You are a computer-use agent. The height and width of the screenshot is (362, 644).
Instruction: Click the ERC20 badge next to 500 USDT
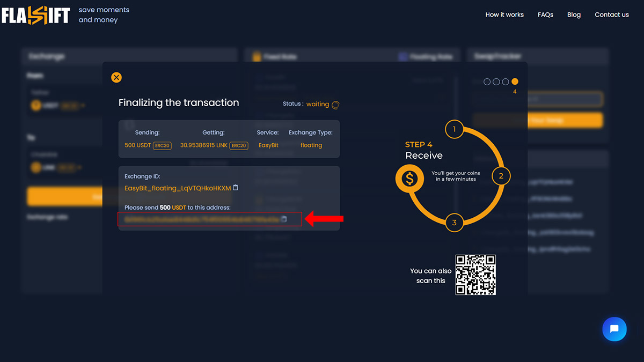[162, 145]
